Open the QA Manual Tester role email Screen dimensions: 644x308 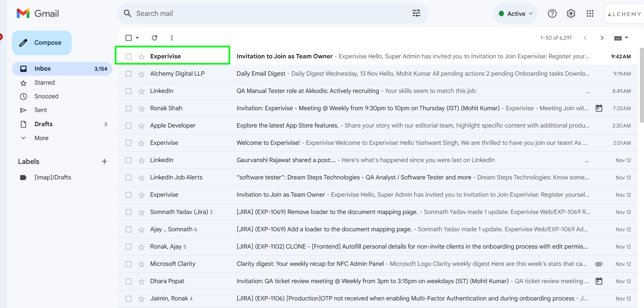click(x=377, y=91)
